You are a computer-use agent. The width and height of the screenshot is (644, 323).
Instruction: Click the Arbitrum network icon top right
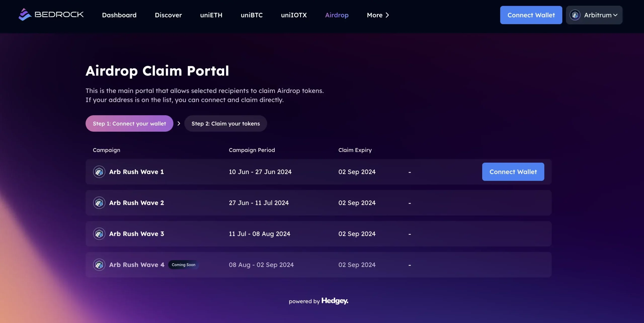pyautogui.click(x=575, y=15)
